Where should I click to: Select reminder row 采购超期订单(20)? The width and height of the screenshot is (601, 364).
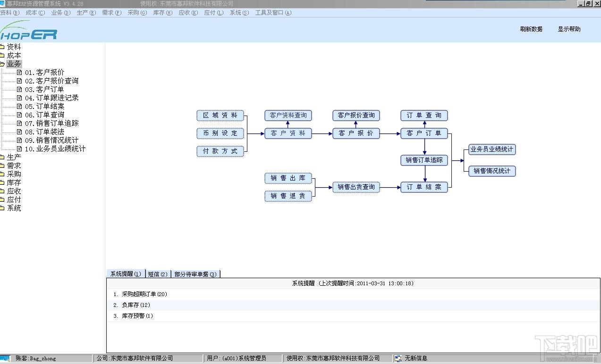click(x=354, y=294)
